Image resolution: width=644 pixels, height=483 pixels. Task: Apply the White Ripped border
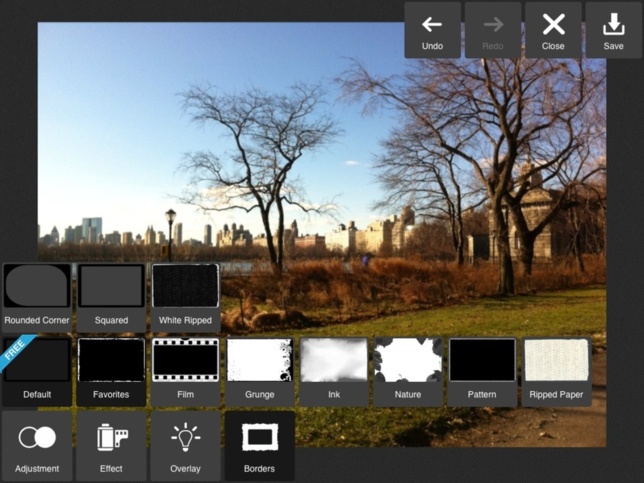[x=185, y=297]
